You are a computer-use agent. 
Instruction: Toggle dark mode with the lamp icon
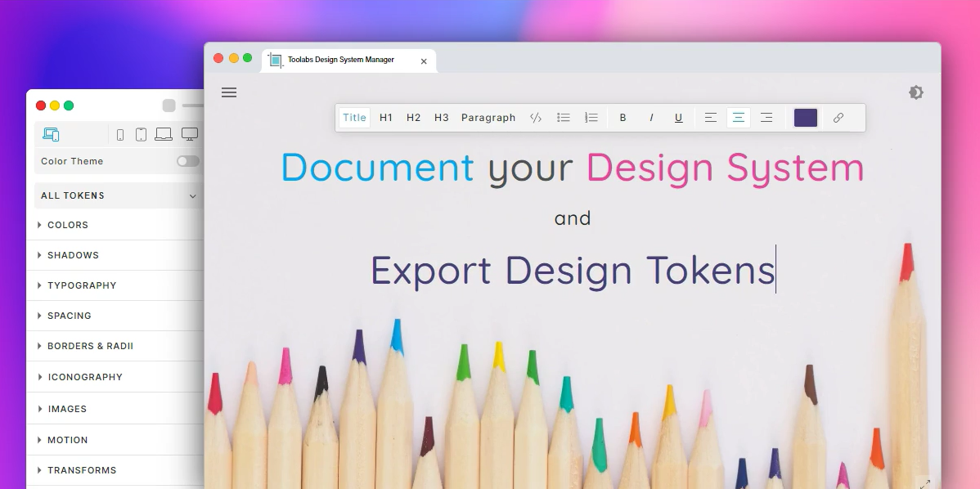[916, 92]
